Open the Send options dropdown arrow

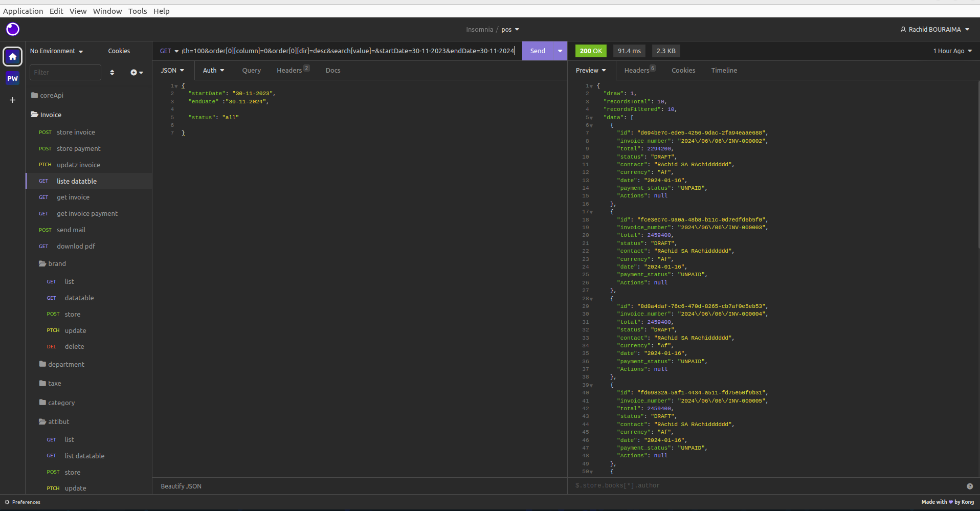point(560,51)
